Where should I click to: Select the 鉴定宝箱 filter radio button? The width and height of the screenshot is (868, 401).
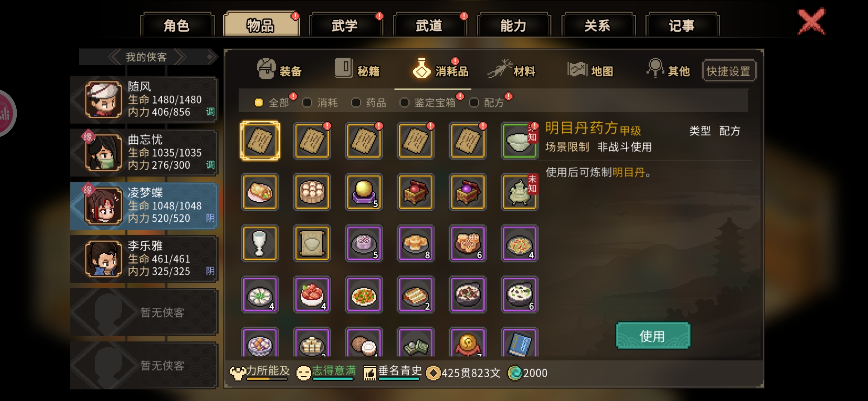click(x=404, y=102)
